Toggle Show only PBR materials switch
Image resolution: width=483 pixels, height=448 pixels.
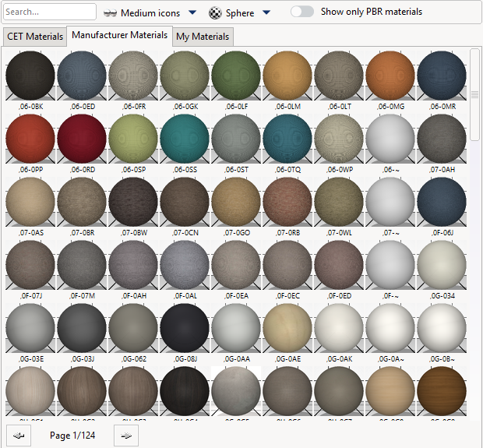302,12
